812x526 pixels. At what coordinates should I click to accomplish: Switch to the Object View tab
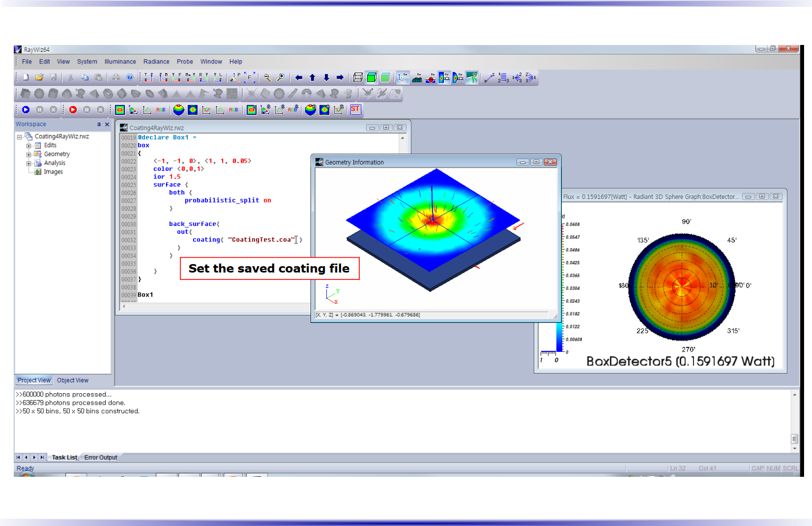(x=72, y=380)
